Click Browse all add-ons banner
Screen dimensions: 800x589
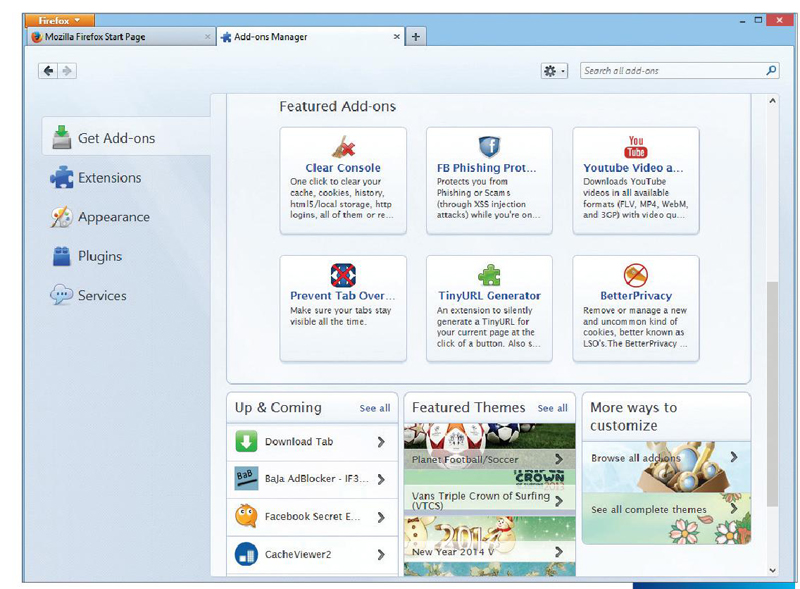click(x=666, y=467)
